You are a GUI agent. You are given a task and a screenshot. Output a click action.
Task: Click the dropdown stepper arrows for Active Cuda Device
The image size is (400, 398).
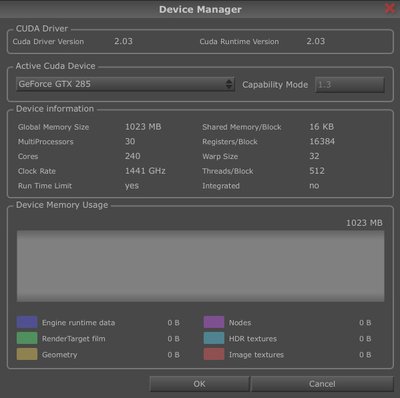coord(229,84)
